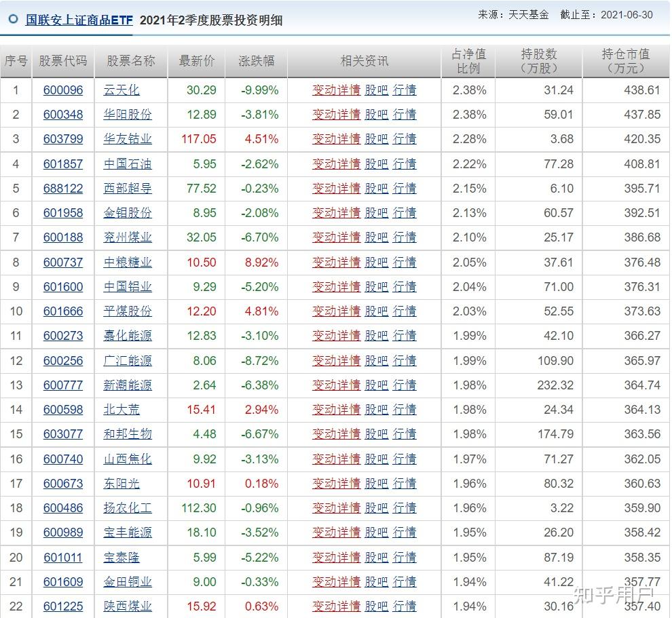The image size is (672, 618).
Task: Open the 中国石油 stock name link
Action: click(128, 164)
